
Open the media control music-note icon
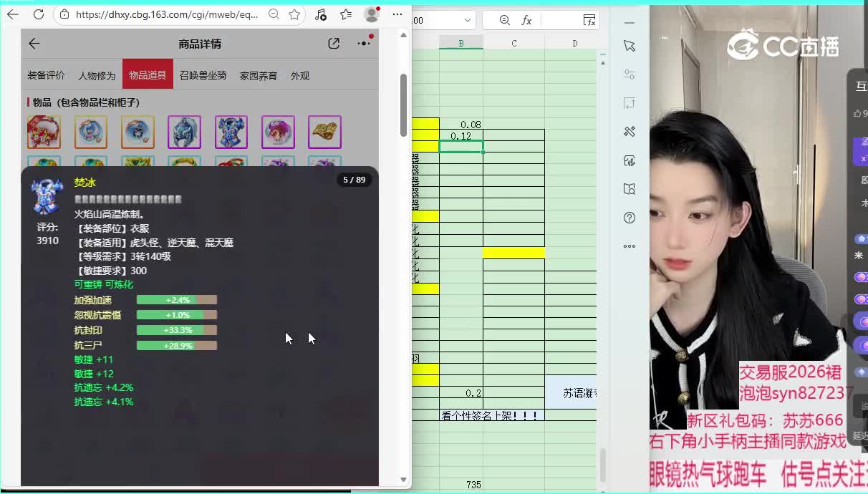(x=320, y=14)
